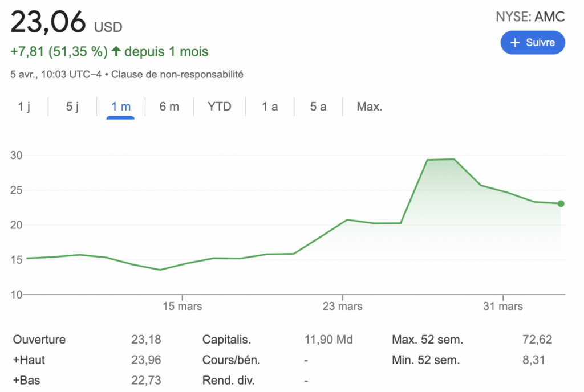Switch to the 5 a range

318,107
